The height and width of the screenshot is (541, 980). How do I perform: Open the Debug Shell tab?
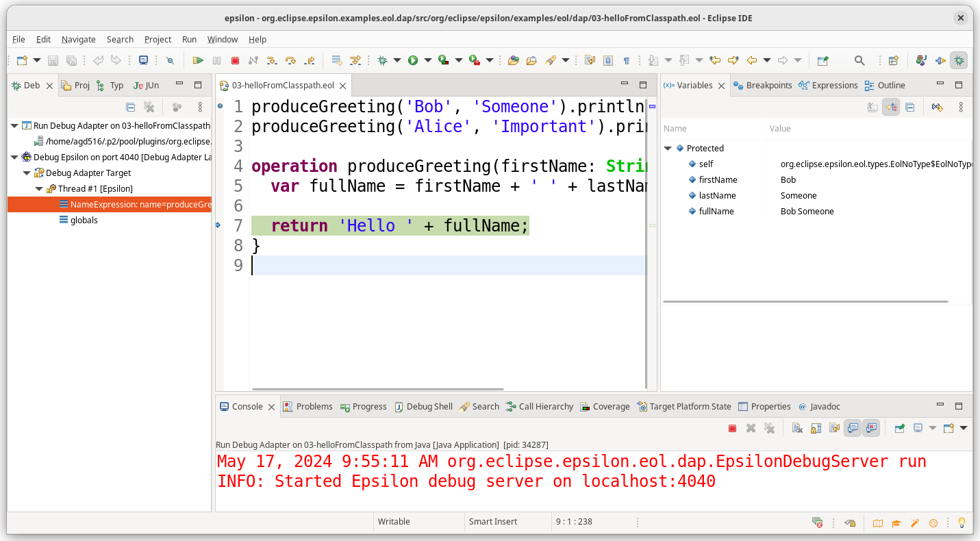[423, 407]
